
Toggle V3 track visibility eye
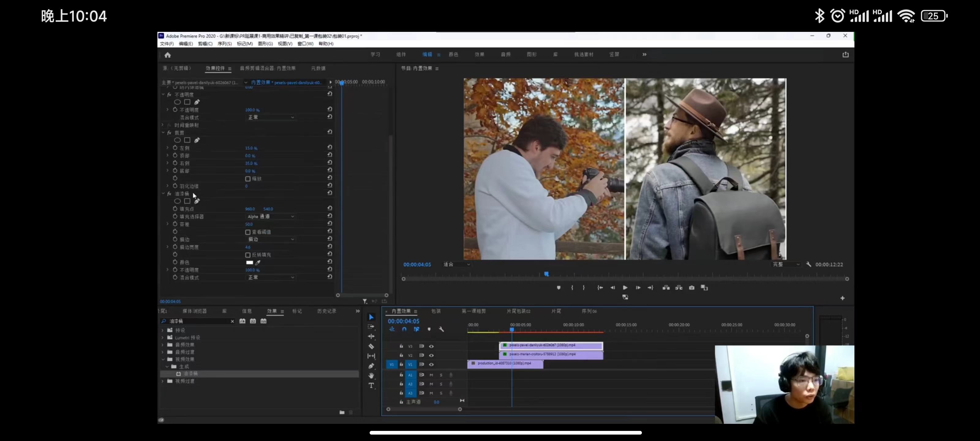point(431,346)
